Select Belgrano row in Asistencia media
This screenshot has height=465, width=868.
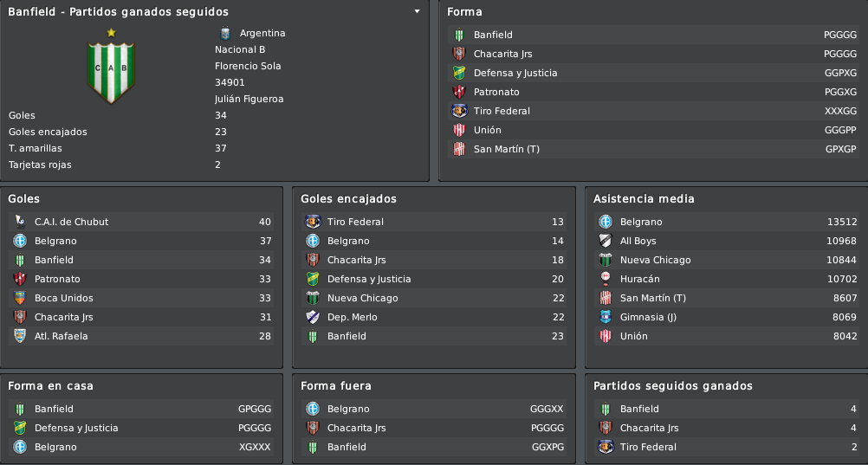pos(727,222)
